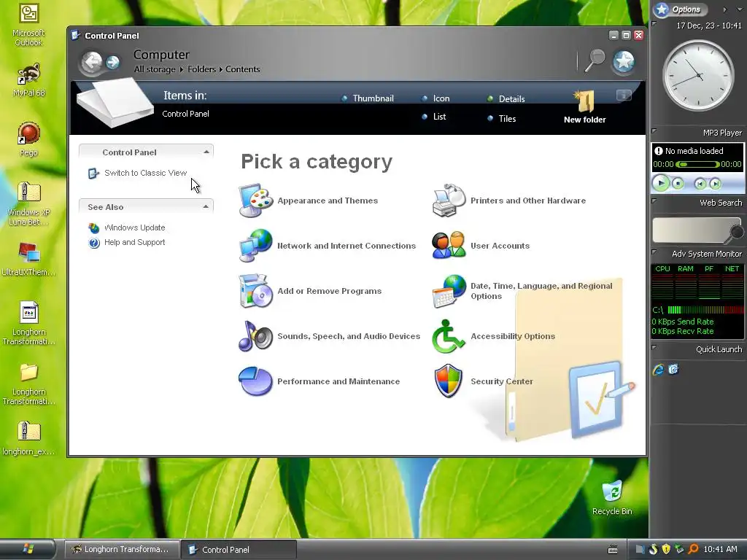This screenshot has width=747, height=560.
Task: Skip to previous track in MP3 Player
Action: click(700, 183)
